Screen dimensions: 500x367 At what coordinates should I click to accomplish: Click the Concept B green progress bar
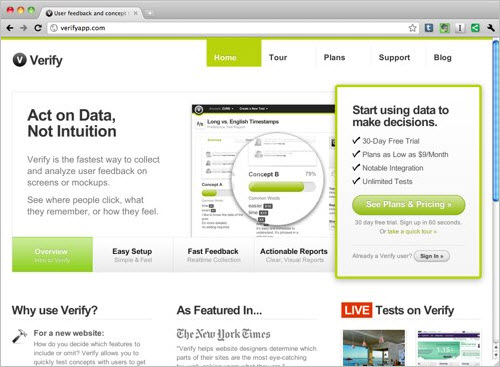(x=276, y=187)
